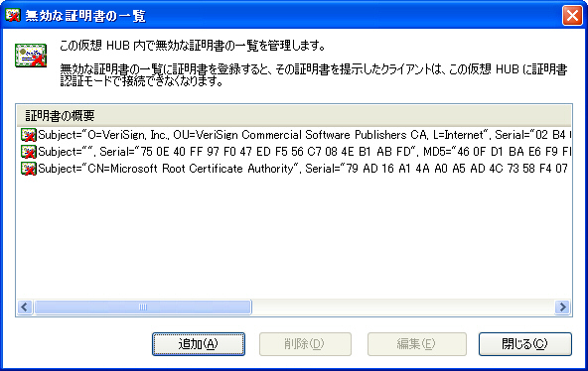Click the large invalid certificate icon beside description

[x=31, y=56]
